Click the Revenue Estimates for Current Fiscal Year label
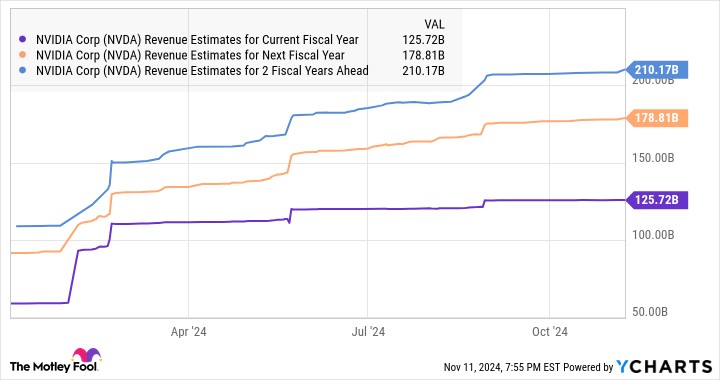Image resolution: width=720 pixels, height=380 pixels. (x=197, y=39)
